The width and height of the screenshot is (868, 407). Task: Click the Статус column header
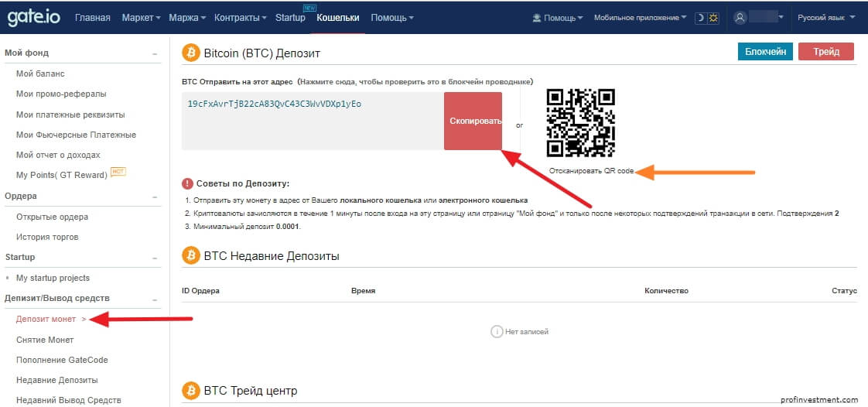pos(844,291)
